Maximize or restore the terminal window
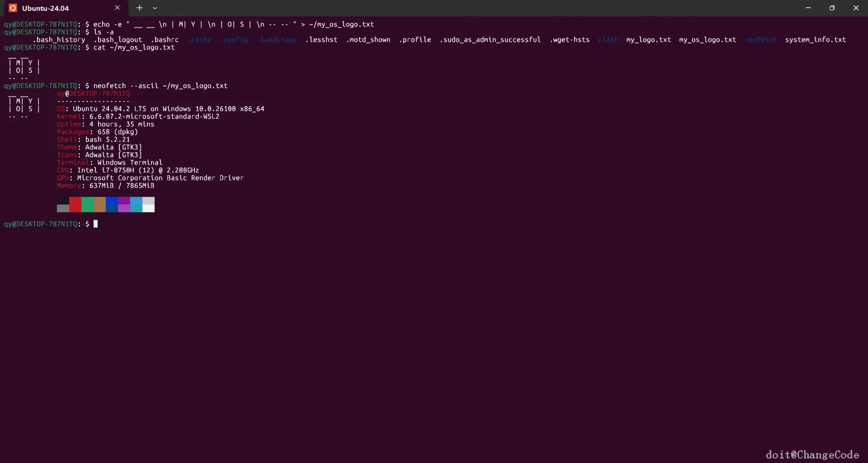 tap(832, 8)
